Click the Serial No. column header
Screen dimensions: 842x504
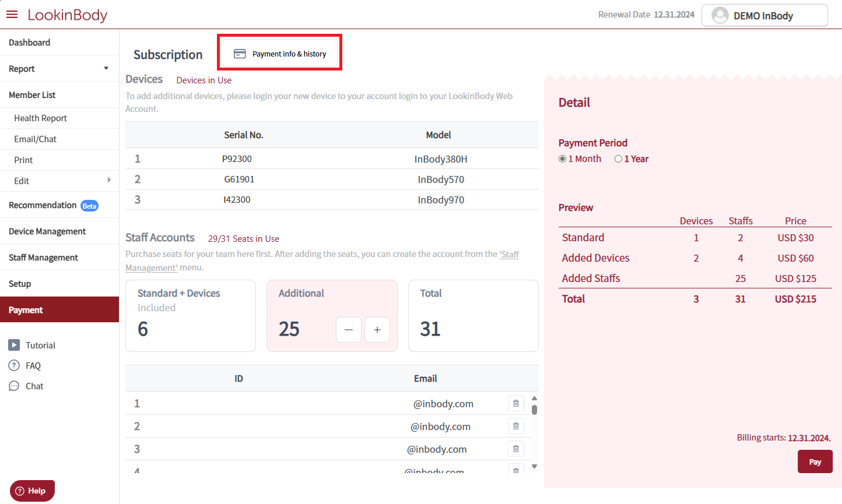[x=244, y=135]
